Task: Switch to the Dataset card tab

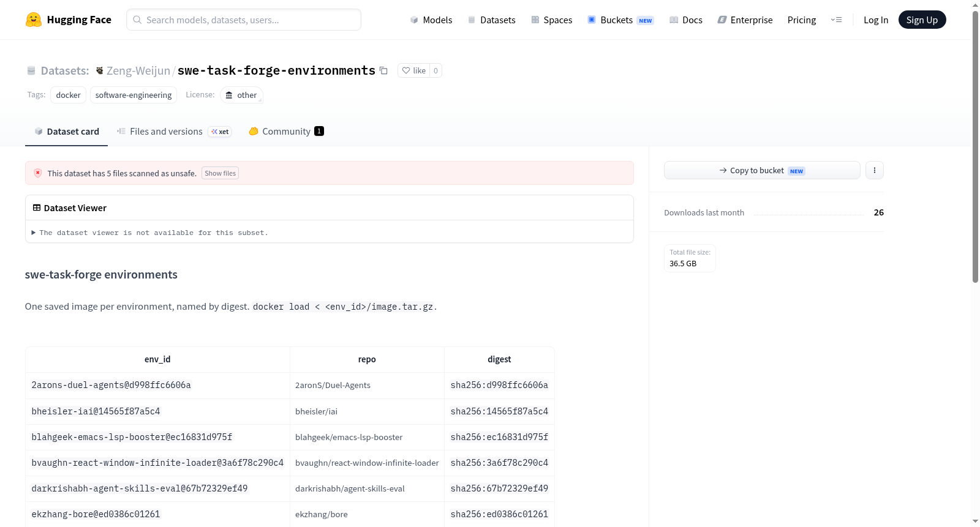Action: pos(66,131)
